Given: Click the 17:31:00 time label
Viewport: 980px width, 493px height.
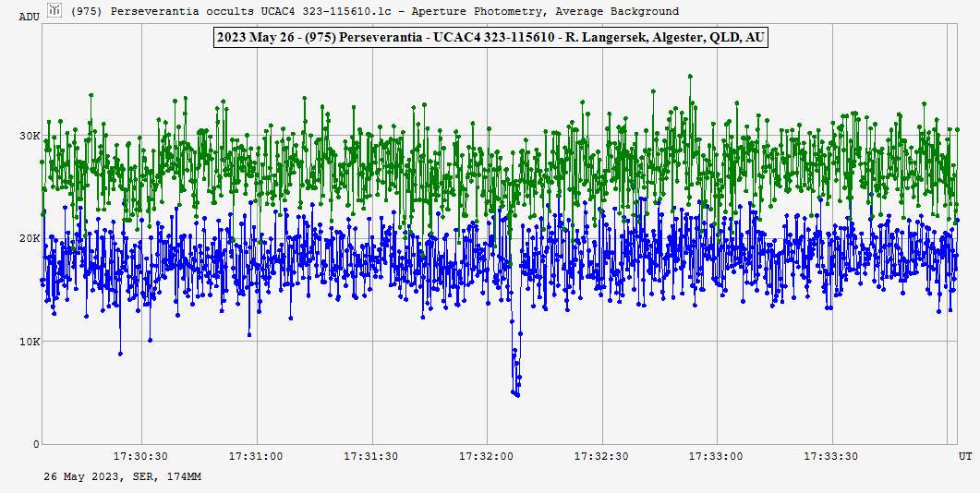Looking at the screenshot, I should (256, 457).
